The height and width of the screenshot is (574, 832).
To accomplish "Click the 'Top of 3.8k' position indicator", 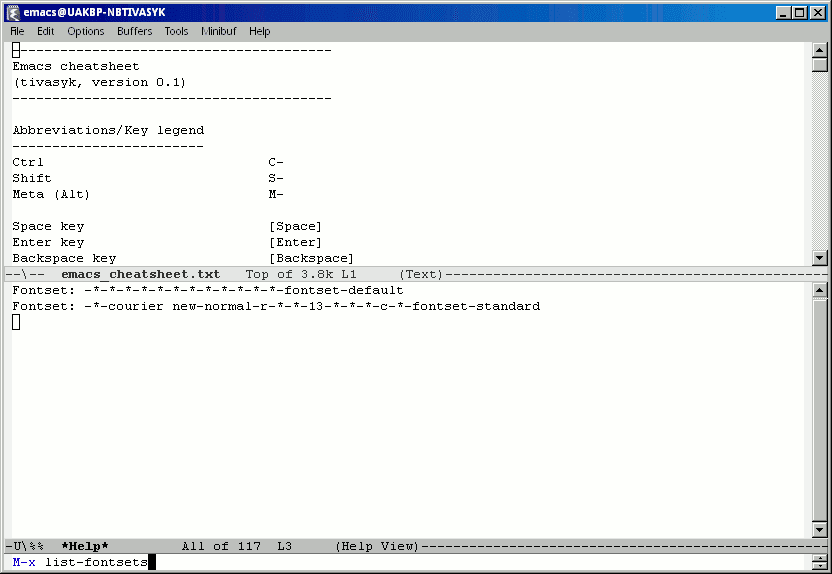I will click(x=289, y=274).
